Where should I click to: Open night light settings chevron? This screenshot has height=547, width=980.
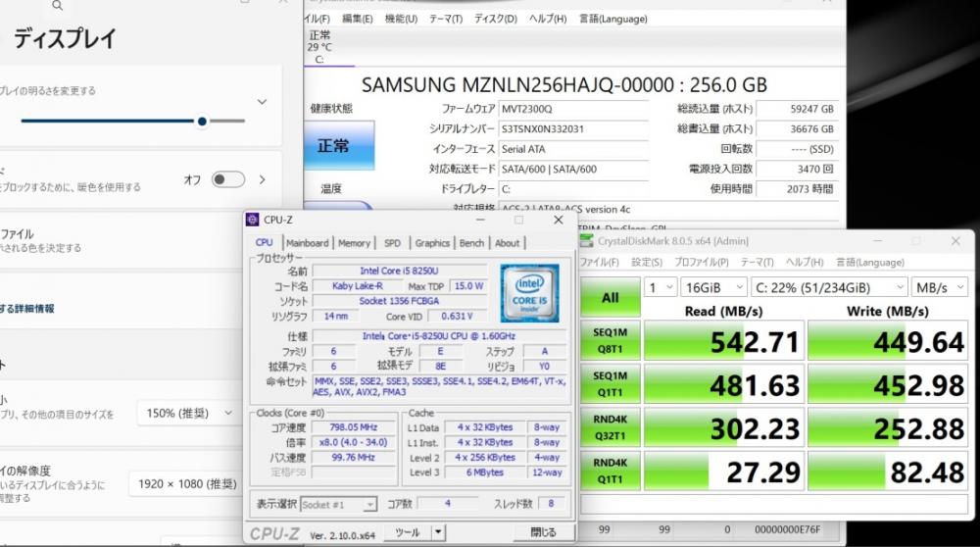[262, 179]
